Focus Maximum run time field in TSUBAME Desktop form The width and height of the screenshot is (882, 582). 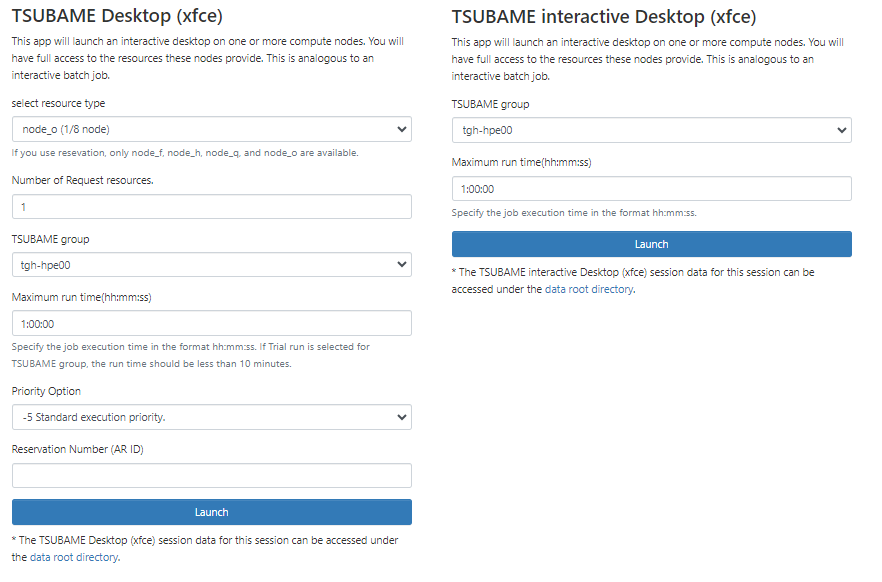(x=211, y=323)
